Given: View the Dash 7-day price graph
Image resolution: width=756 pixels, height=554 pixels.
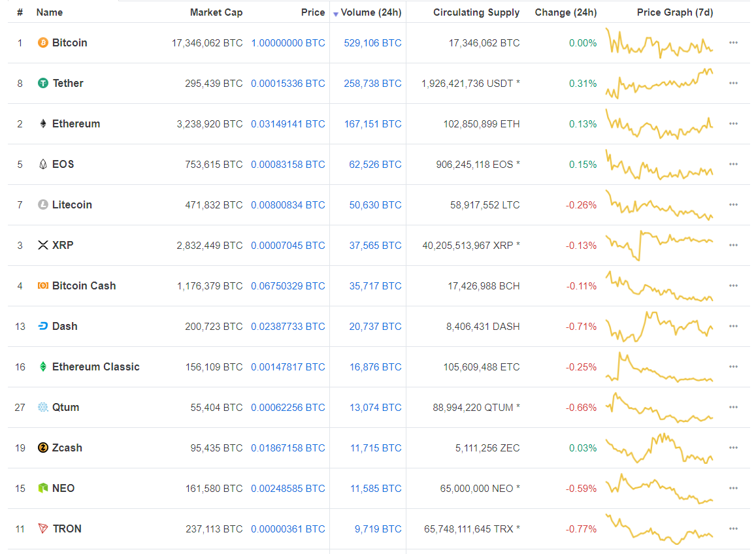Looking at the screenshot, I should coord(659,326).
